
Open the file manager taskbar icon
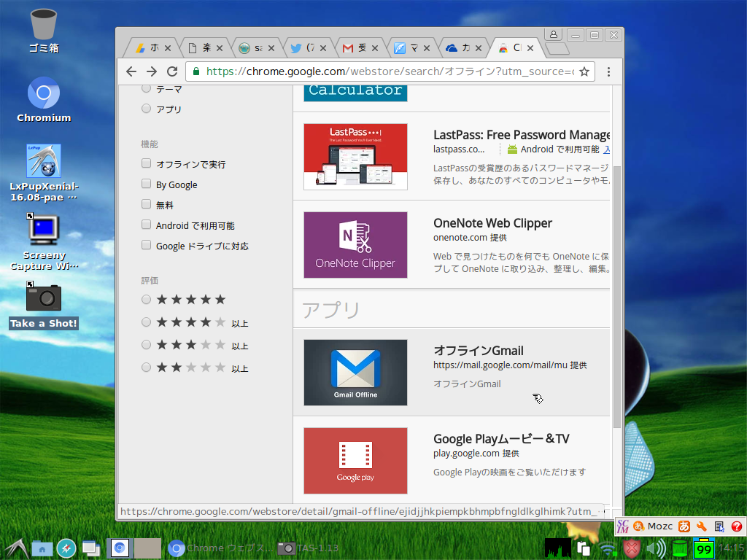[42, 548]
